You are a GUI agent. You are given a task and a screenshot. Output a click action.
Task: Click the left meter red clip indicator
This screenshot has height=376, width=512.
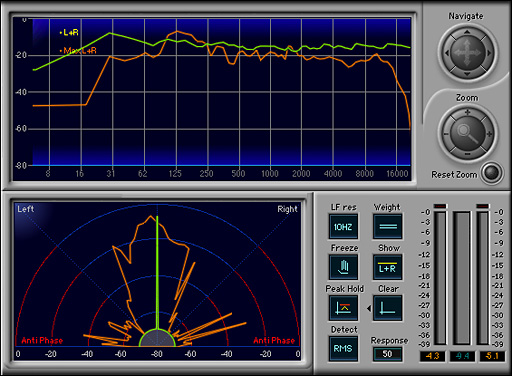[440, 206]
